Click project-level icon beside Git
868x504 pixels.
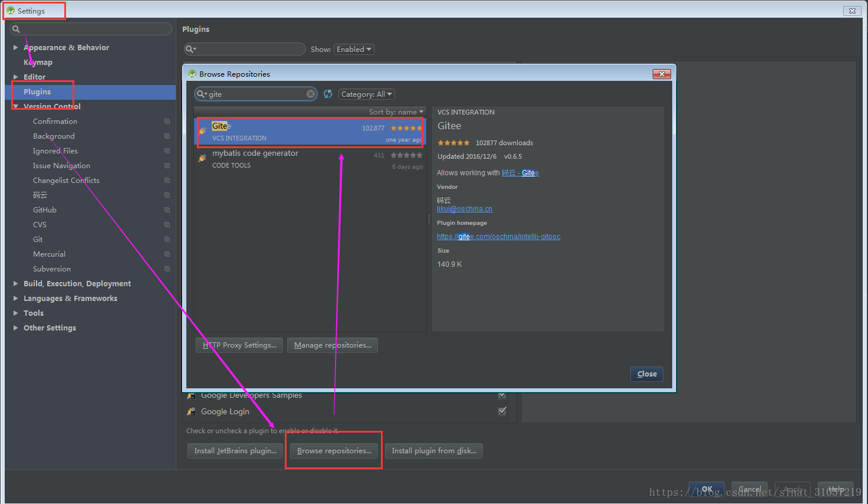[167, 239]
